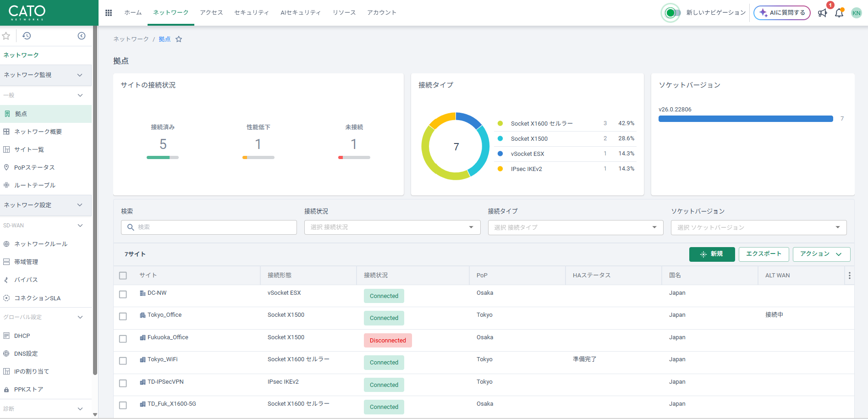This screenshot has width=868, height=419.
Task: Open the Fukuoka_Office site link
Action: pos(168,337)
